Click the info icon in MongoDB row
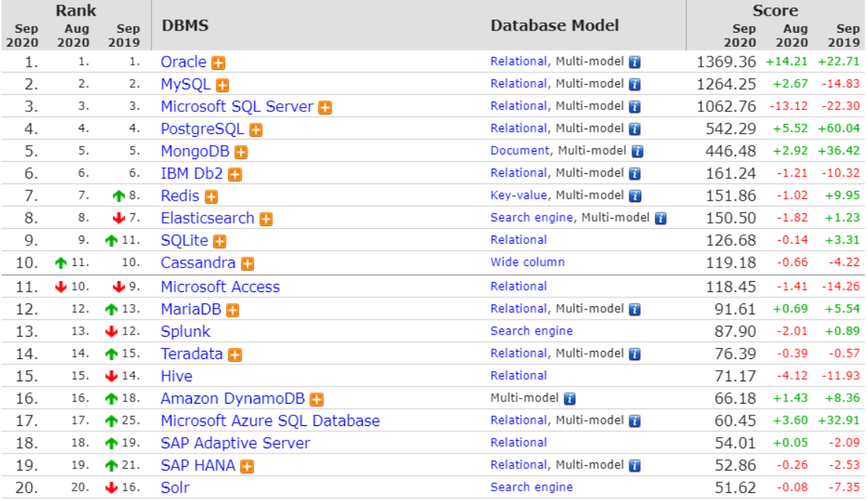This screenshot has height=501, width=868. point(638,151)
